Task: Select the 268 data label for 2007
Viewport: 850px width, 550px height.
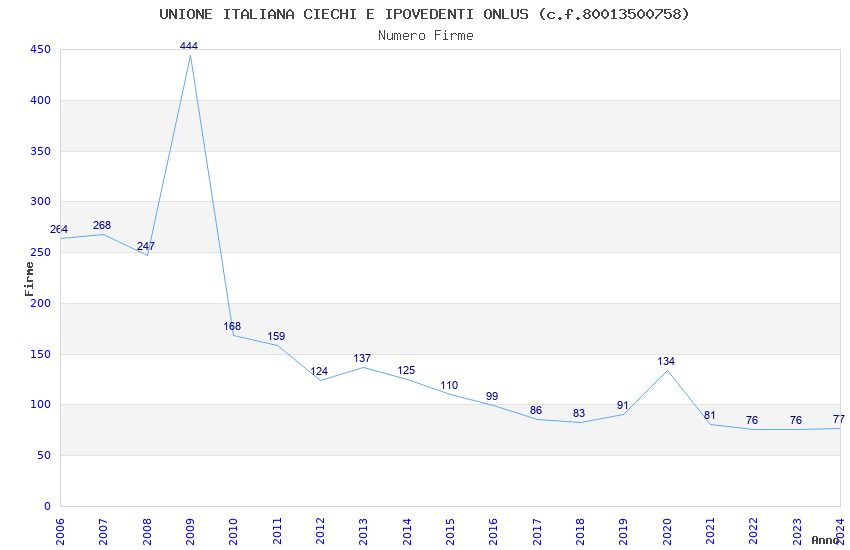Action: [102, 225]
